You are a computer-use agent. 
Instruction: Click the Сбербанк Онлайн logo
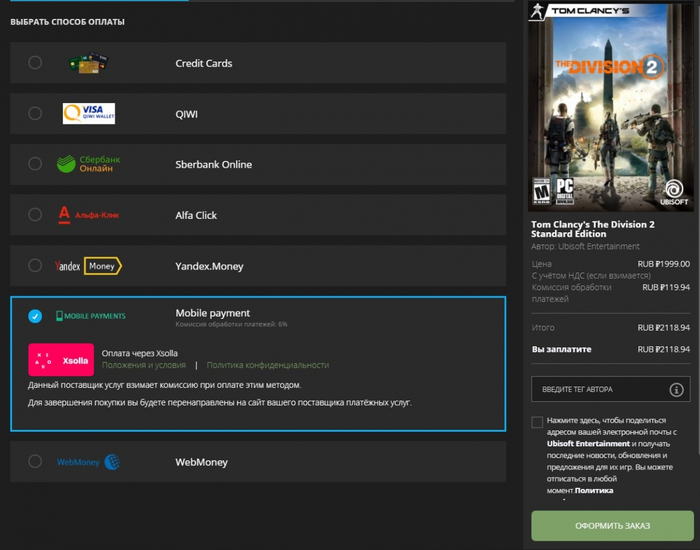coord(88,164)
